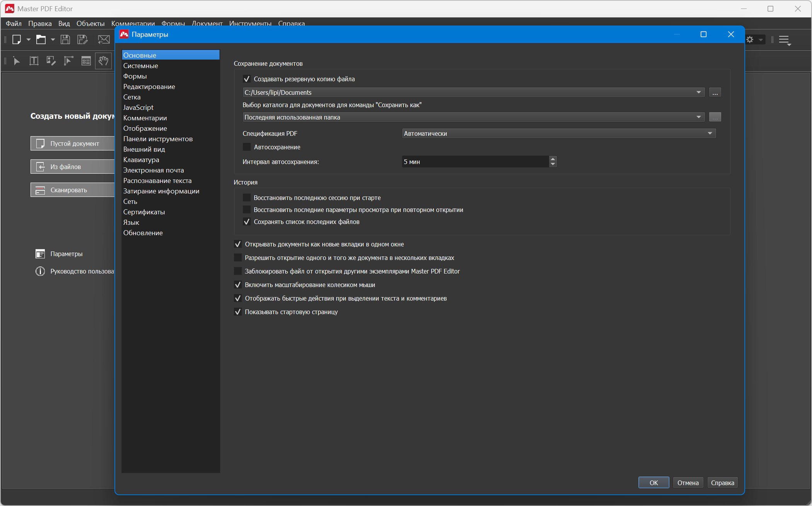The height and width of the screenshot is (506, 812).
Task: Increase autosave interval with up arrow
Action: coord(553,159)
